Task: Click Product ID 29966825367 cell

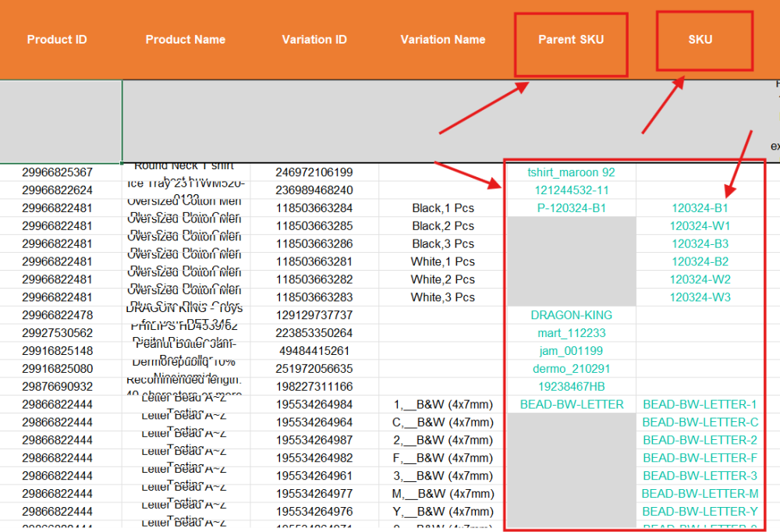Action: 57,172
